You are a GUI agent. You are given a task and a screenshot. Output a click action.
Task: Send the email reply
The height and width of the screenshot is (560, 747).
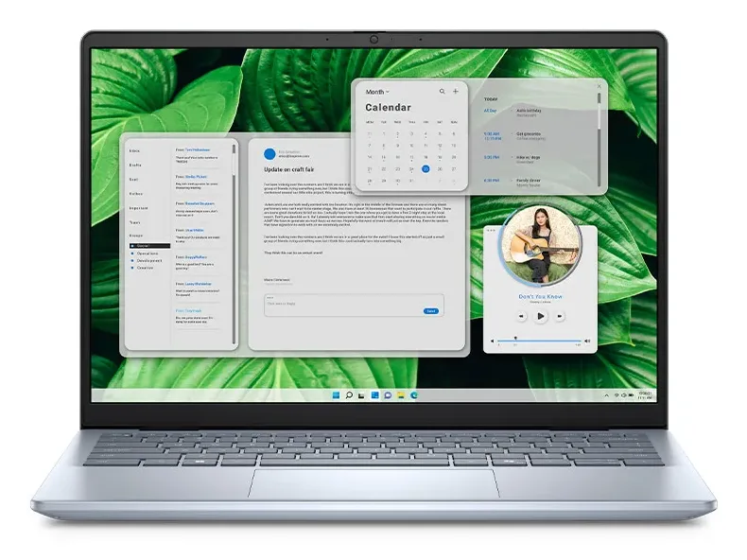tap(430, 310)
